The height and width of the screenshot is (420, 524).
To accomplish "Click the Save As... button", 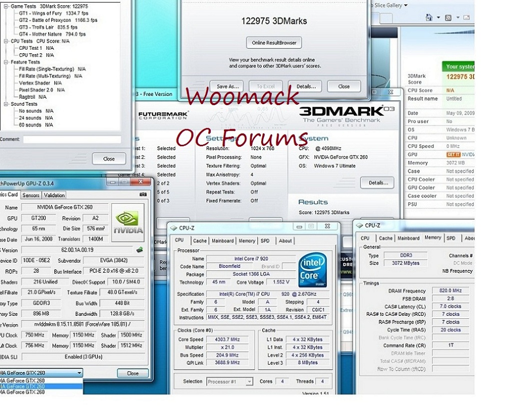I will click(x=227, y=86).
